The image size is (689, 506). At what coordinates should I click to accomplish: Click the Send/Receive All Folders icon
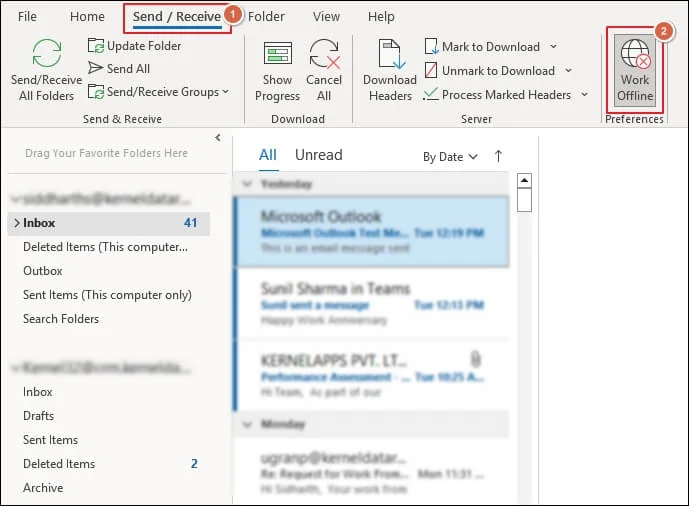[47, 54]
